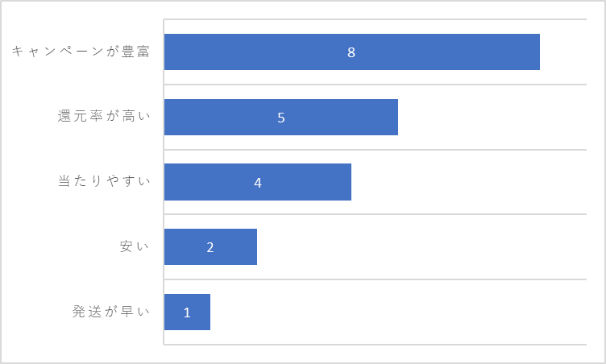Click the 還元率が高い category label

[104, 116]
